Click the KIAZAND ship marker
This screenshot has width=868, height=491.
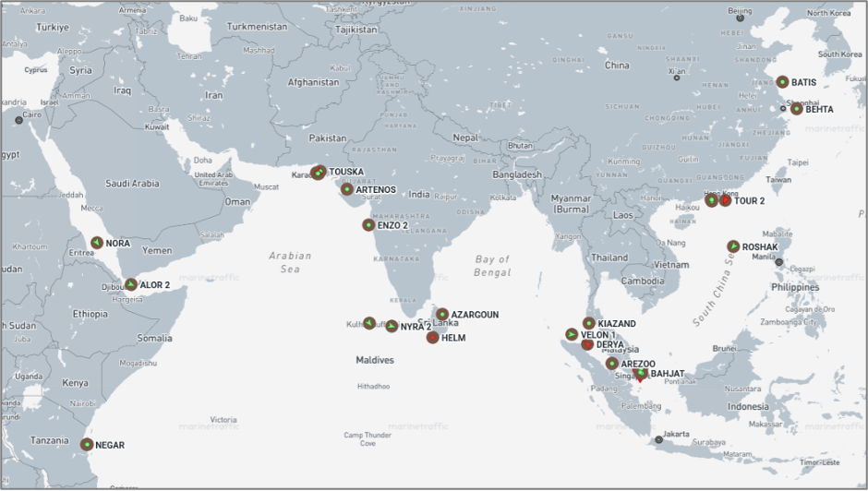tap(589, 323)
